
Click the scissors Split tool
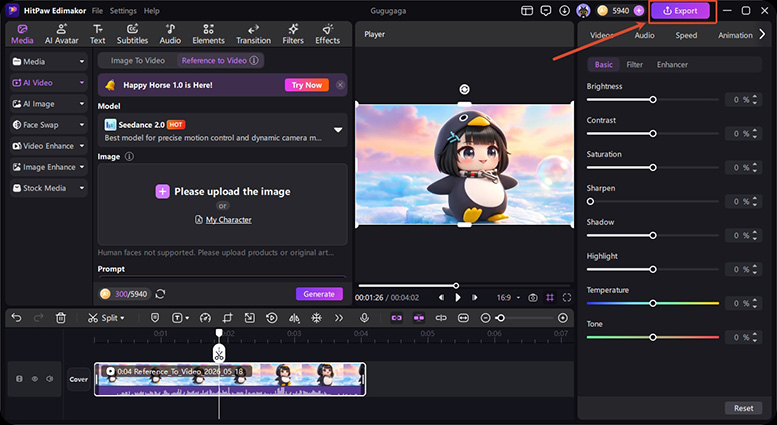click(x=106, y=318)
